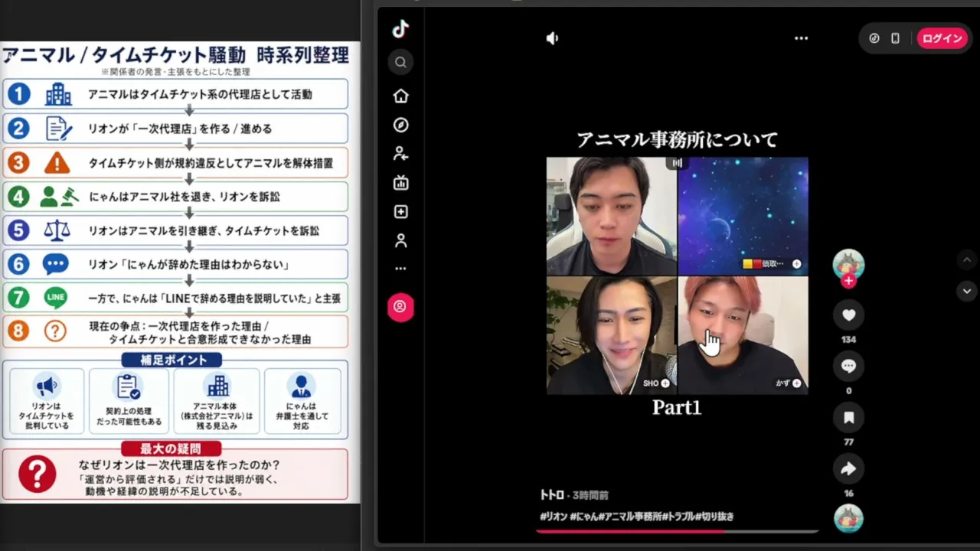Click the bookmark count '77'
Viewport: 980px width, 551px height.
click(x=848, y=442)
